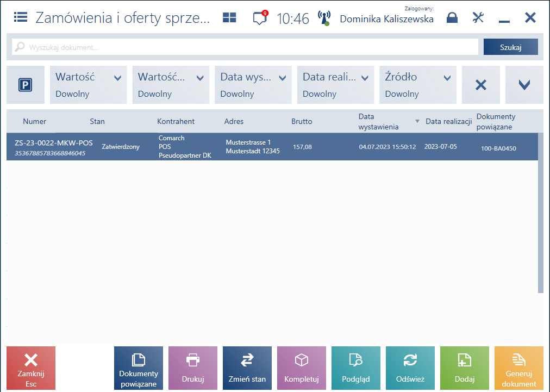550x392 pixels.
Task: Click the Dodaj add document button
Action: pos(465,368)
